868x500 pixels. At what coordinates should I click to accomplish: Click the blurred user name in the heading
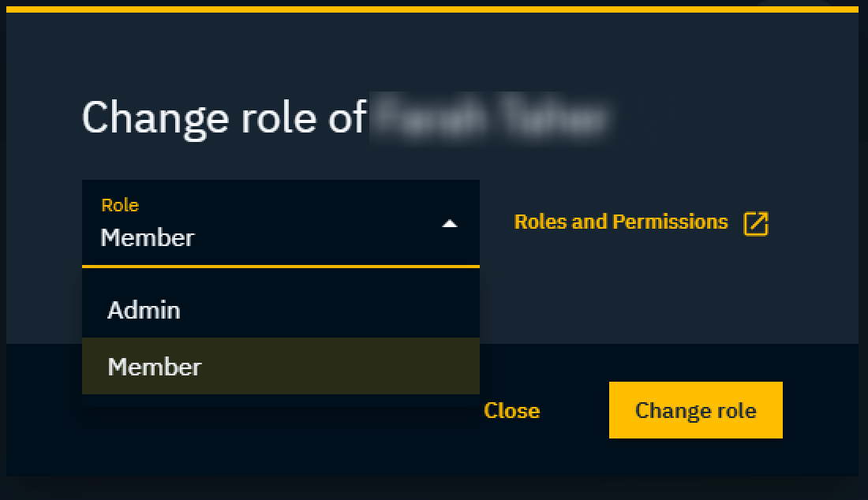(x=491, y=118)
